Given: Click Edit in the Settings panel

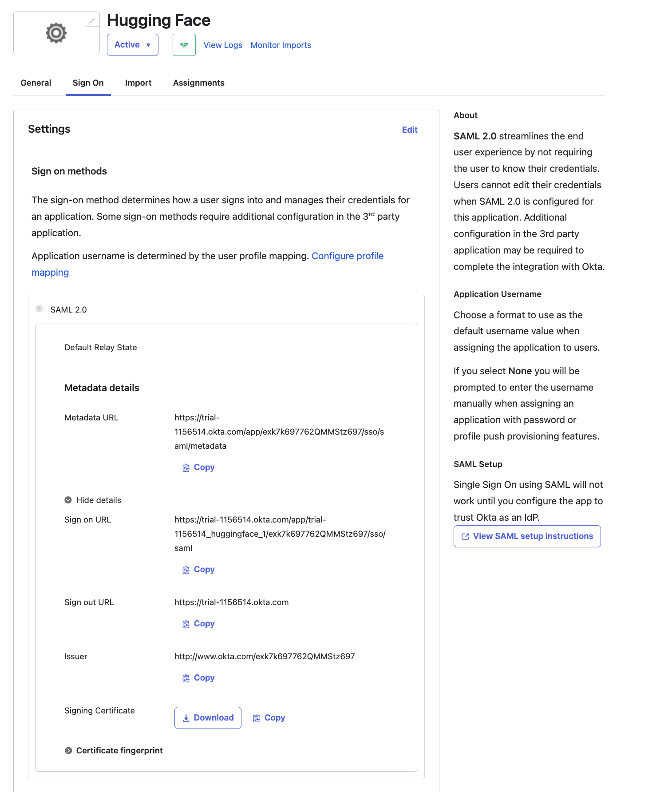Looking at the screenshot, I should click(409, 130).
